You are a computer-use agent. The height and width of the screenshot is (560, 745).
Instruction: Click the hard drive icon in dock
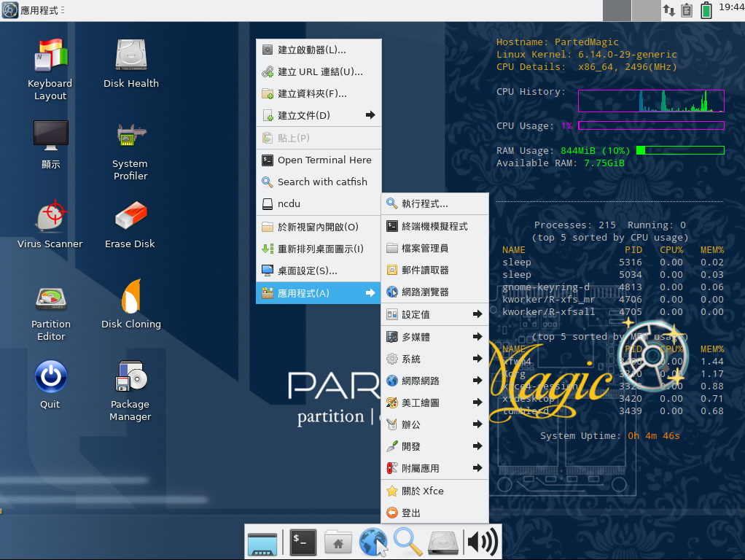pos(442,543)
